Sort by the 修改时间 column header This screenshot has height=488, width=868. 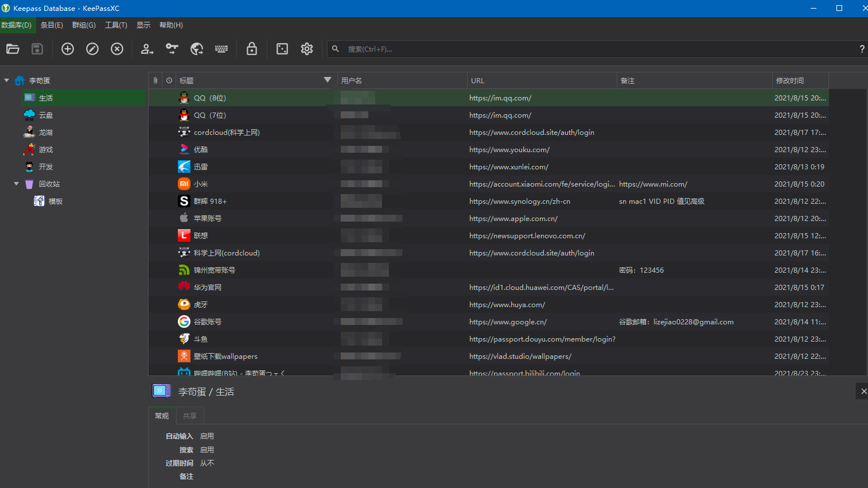[x=800, y=80]
